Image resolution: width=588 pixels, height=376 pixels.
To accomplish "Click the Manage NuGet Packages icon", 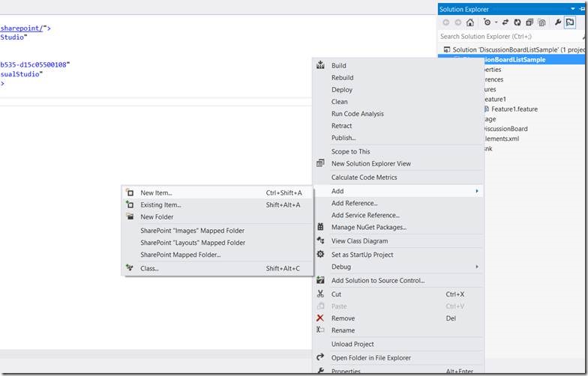I will 320,226.
